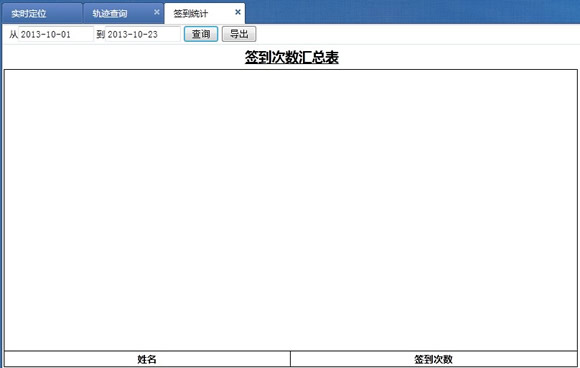Focus the end date field 2013-10-23
Screen dimensions: 580x368
point(143,34)
